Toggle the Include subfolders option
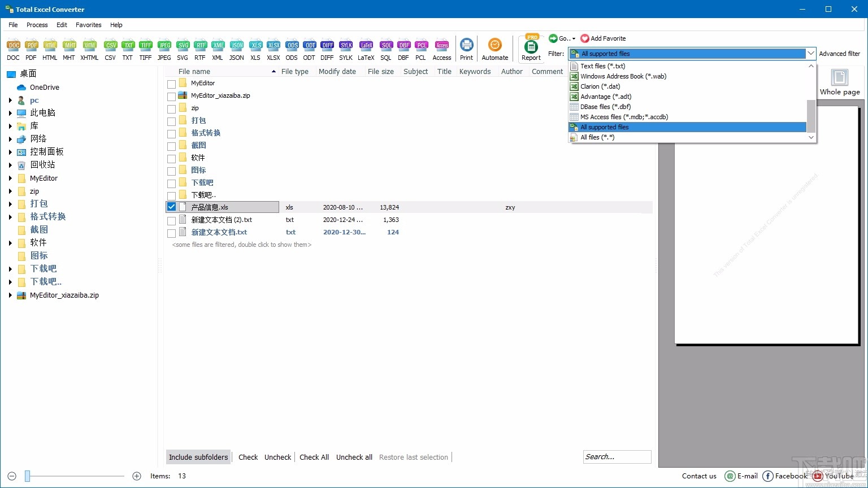Viewport: 868px width, 488px height. 198,457
